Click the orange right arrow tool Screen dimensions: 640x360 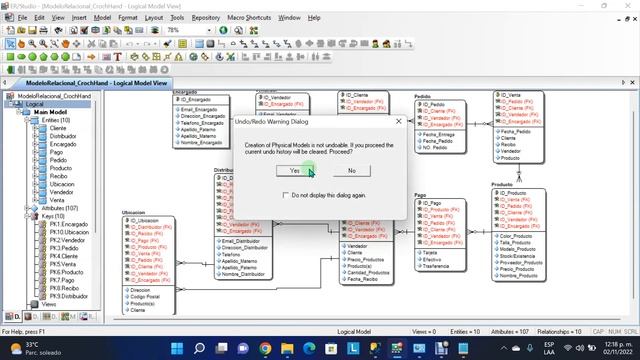91,57
